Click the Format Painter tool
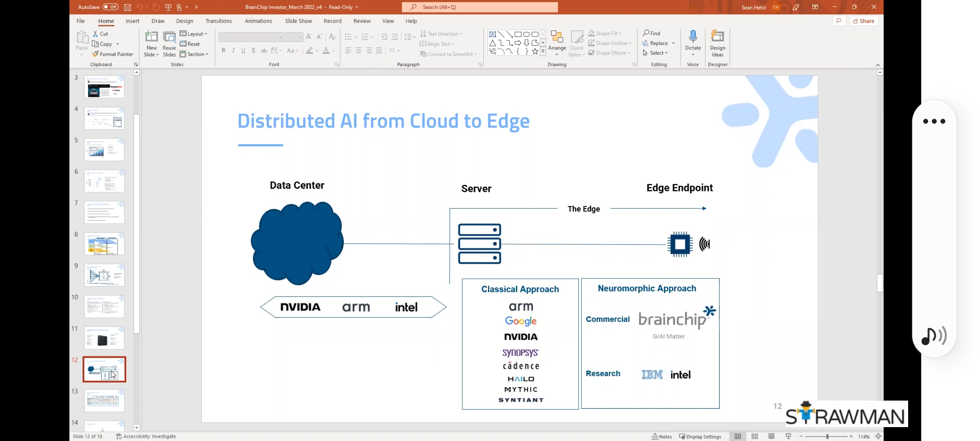 pyautogui.click(x=113, y=54)
